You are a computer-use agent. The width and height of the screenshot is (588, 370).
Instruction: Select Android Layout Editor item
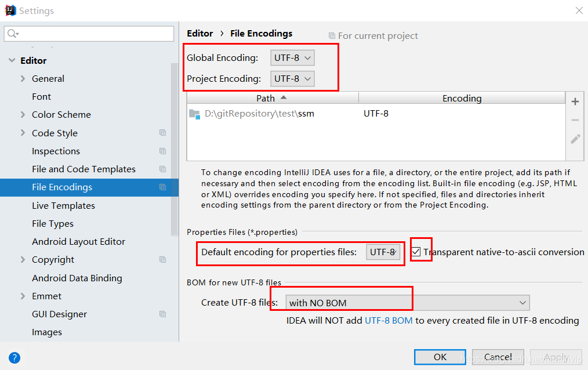78,242
